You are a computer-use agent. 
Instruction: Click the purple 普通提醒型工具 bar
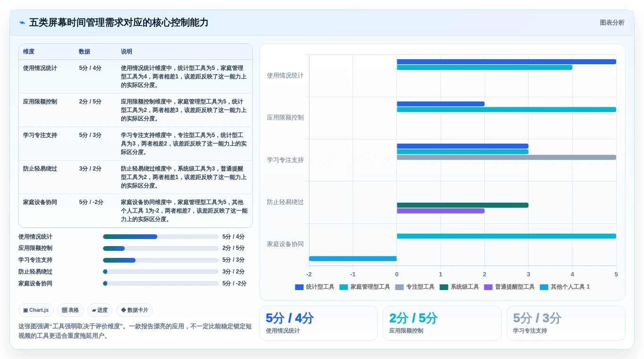[441, 211]
